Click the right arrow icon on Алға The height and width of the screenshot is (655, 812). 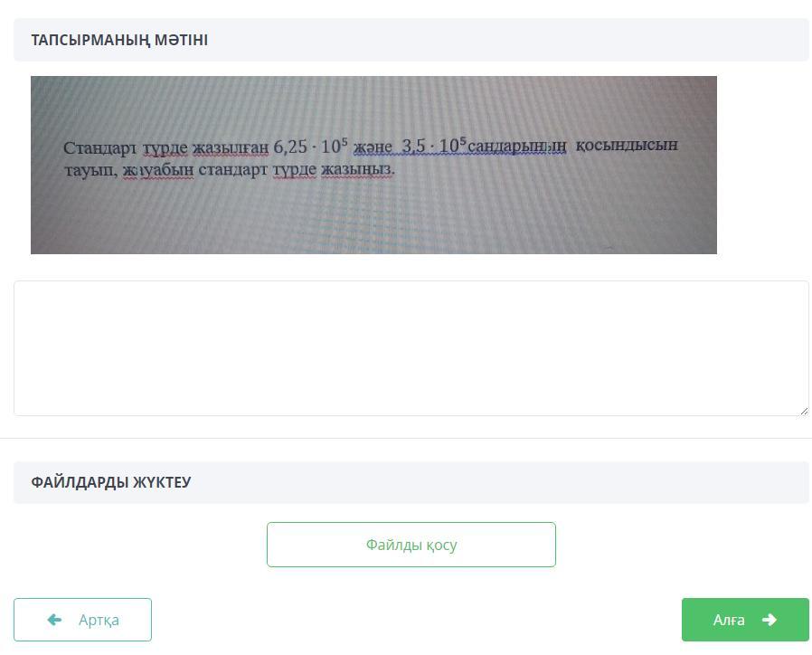769,619
